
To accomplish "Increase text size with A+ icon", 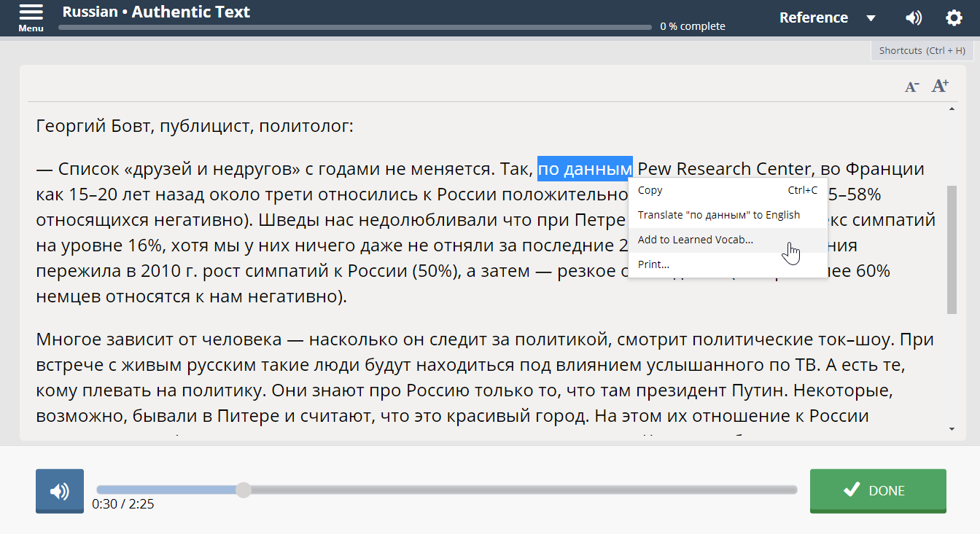I will coord(940,86).
